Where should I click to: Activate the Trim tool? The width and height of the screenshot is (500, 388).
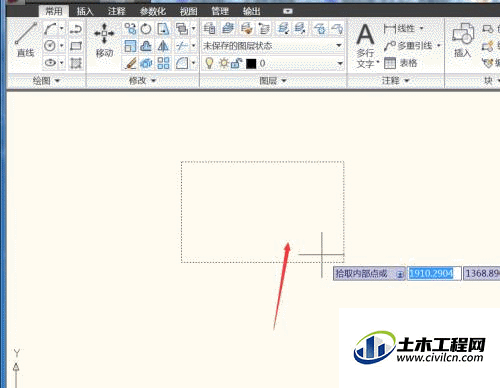click(x=182, y=46)
